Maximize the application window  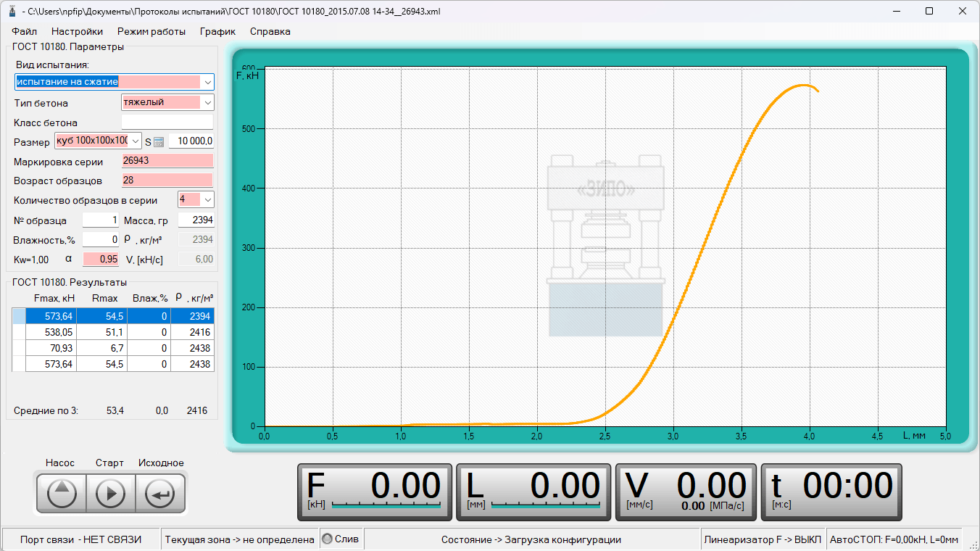click(x=929, y=12)
